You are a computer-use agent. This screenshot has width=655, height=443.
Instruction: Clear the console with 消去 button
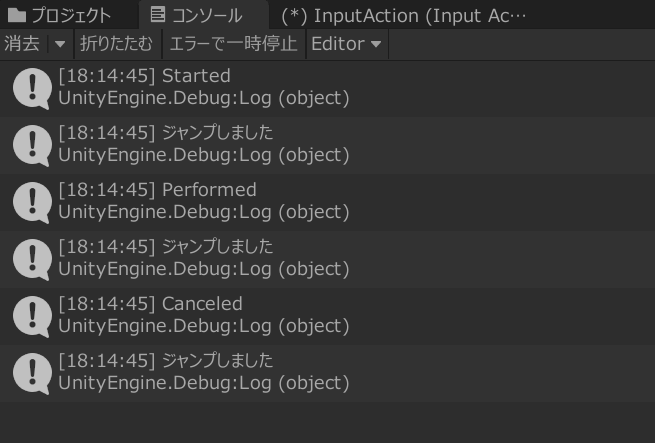point(23,44)
